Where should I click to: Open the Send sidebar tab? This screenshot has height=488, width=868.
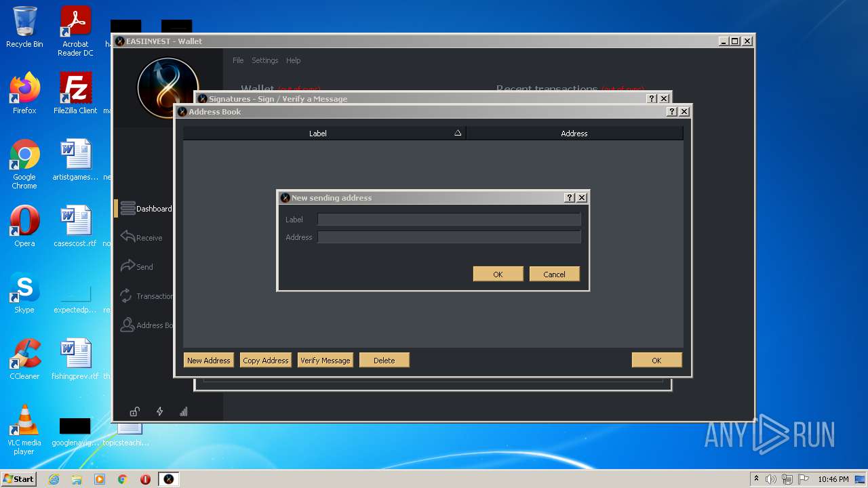pos(138,267)
